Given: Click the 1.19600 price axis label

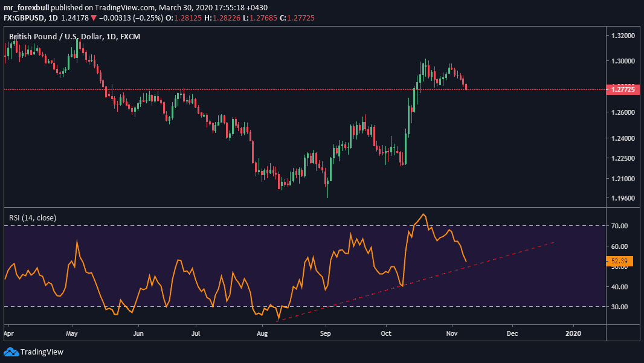Looking at the screenshot, I should 623,198.
